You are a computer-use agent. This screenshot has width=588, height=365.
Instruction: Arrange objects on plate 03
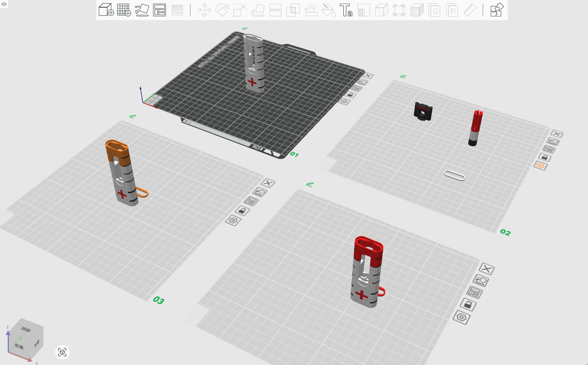click(251, 201)
